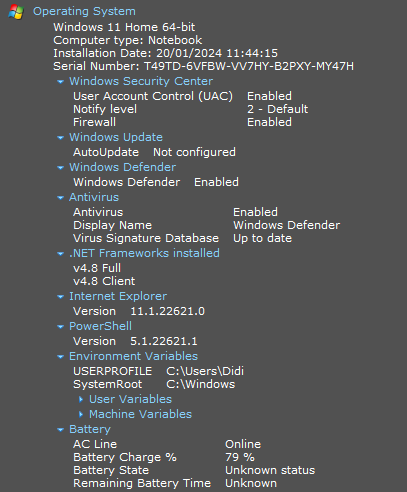Screen dimensions: 407x492
Task: Collapse the PowerShell section arrow
Action: point(60,327)
